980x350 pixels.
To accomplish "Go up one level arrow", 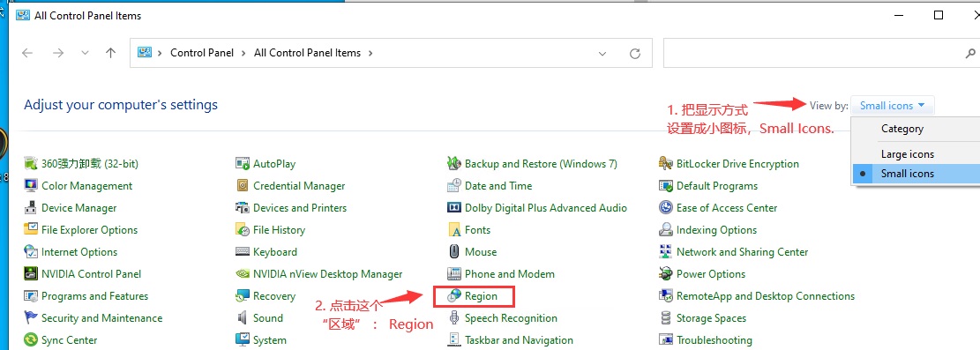I will click(x=110, y=53).
